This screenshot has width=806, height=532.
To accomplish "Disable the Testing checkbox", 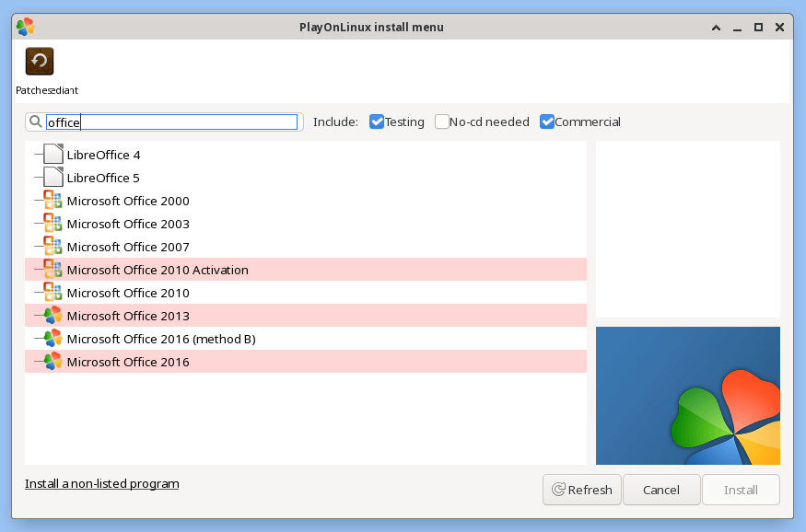I will [376, 121].
